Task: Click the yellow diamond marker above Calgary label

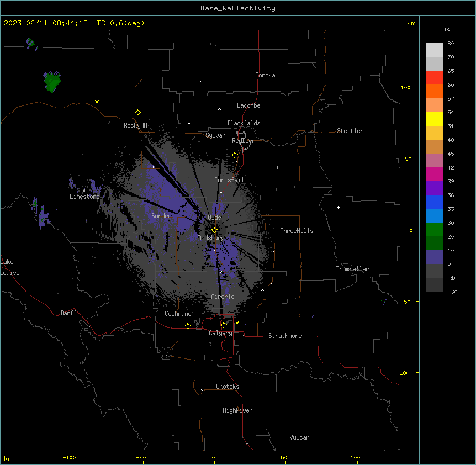Action: 224,325
